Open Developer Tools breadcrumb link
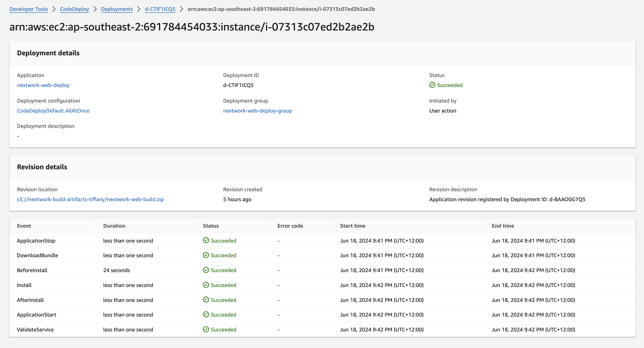The width and height of the screenshot is (644, 348). (x=29, y=9)
